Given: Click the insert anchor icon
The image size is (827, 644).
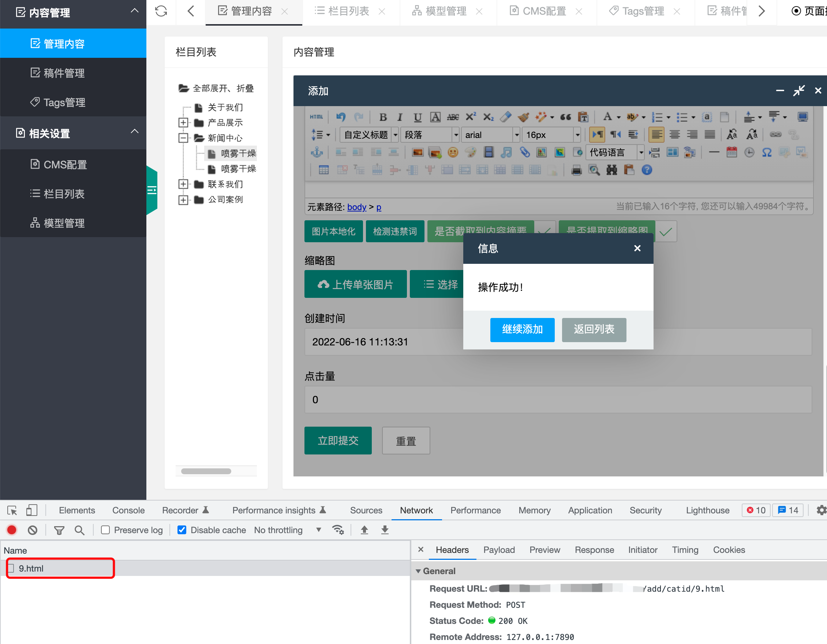Looking at the screenshot, I should pyautogui.click(x=317, y=152).
